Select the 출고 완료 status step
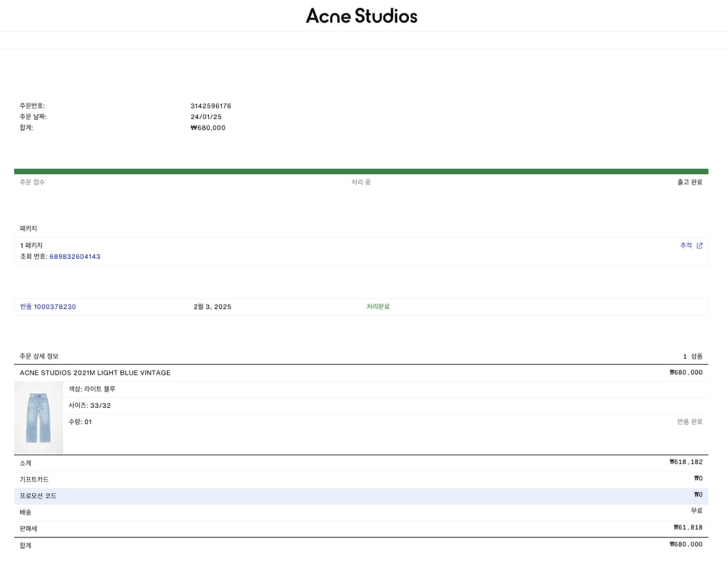Viewport: 728px width, 564px height. [x=690, y=183]
